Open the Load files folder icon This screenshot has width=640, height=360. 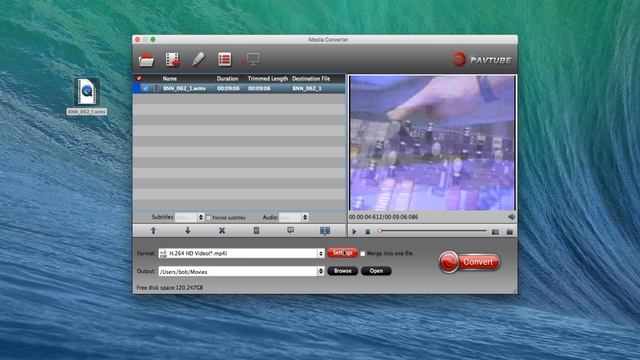pos(146,60)
